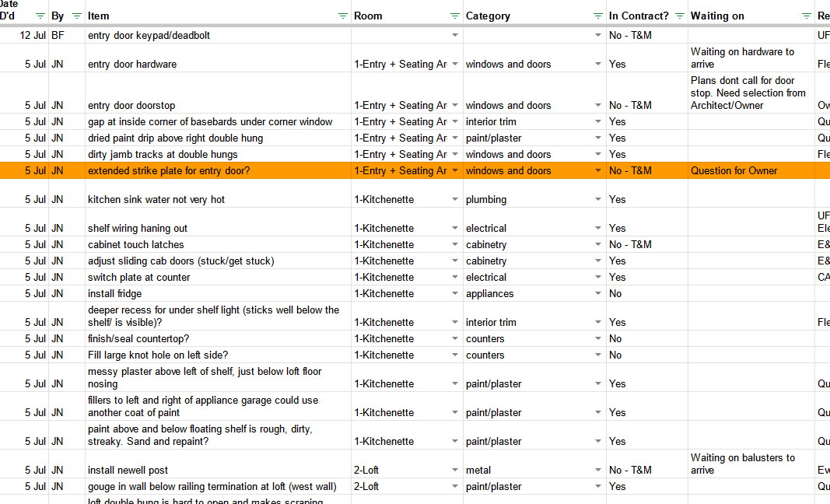Select 'Plans dont call for door stop' cell
This screenshot has height=504, width=830.
pos(751,93)
